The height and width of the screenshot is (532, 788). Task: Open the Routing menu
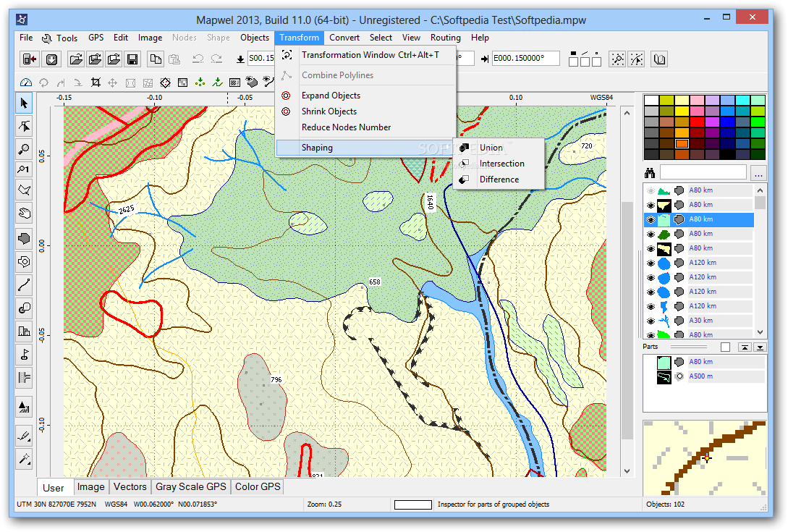pos(445,38)
